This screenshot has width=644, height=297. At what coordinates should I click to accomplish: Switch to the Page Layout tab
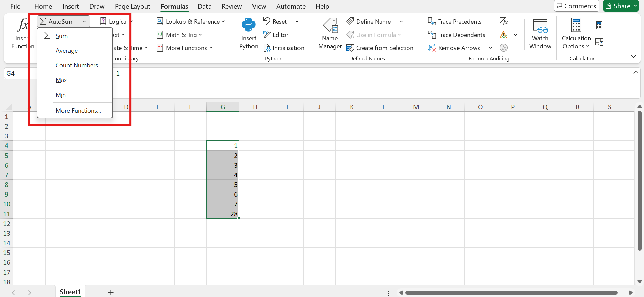132,6
